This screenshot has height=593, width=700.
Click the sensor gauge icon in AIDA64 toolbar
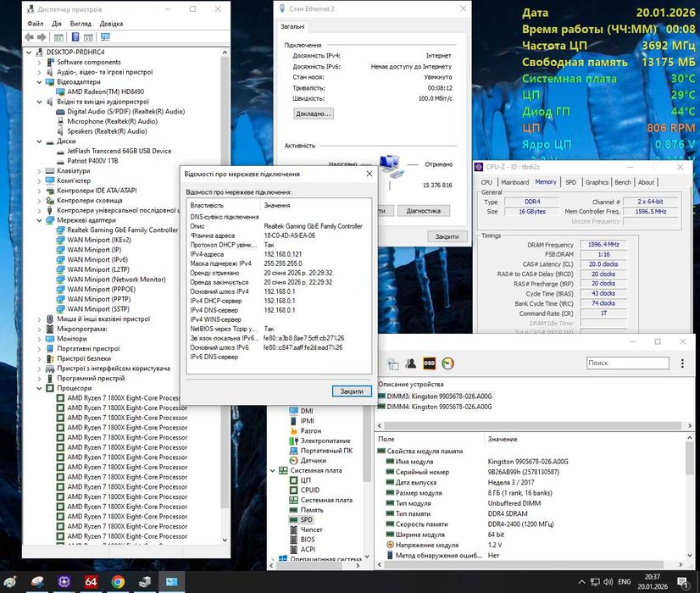[447, 363]
